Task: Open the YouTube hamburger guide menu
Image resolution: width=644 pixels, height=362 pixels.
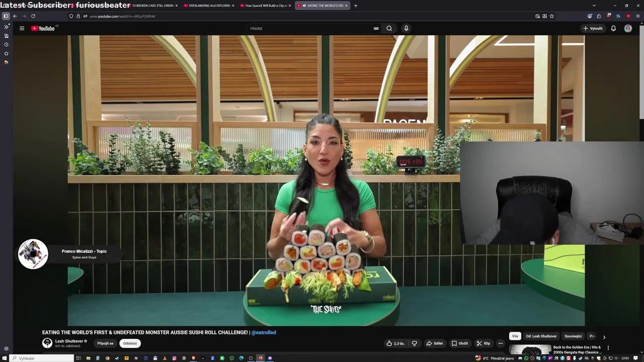Action: pos(22,28)
